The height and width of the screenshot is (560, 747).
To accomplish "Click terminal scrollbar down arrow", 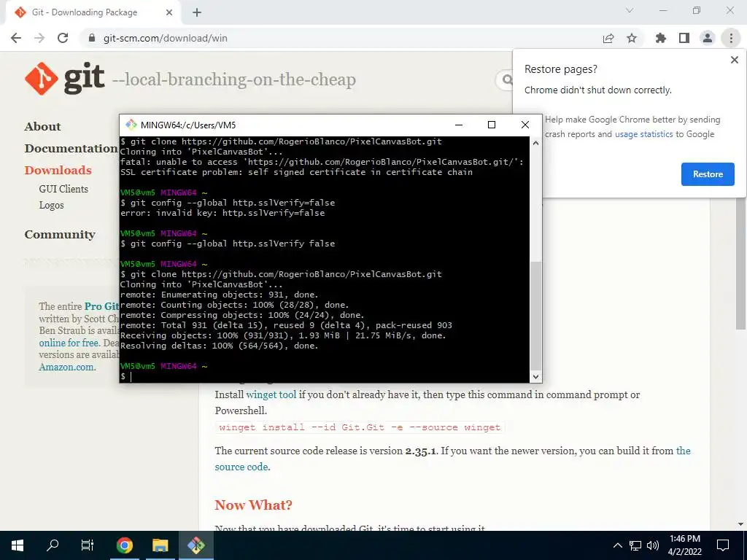I will [535, 377].
